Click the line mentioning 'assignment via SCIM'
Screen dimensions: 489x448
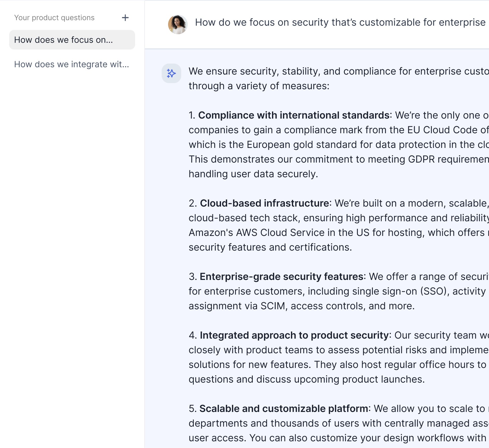tap(302, 306)
